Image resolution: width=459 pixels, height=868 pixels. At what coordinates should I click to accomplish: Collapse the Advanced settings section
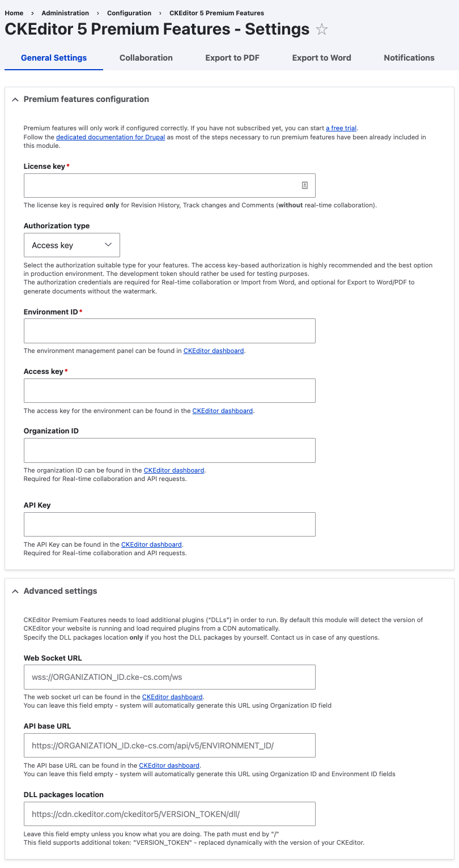coord(15,591)
